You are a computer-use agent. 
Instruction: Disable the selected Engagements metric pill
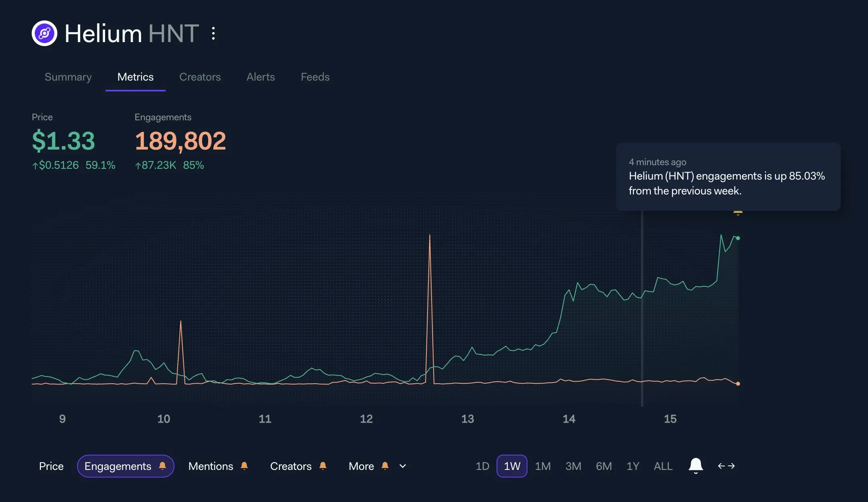click(x=118, y=466)
